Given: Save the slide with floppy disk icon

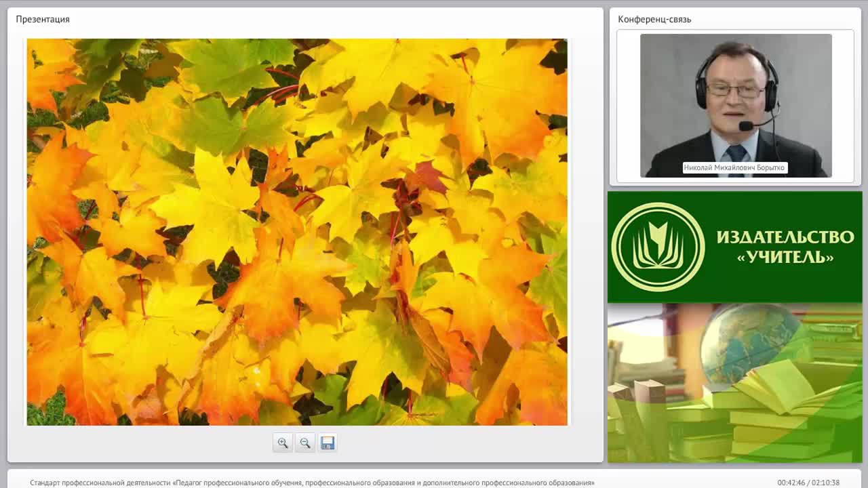Looking at the screenshot, I should (328, 443).
